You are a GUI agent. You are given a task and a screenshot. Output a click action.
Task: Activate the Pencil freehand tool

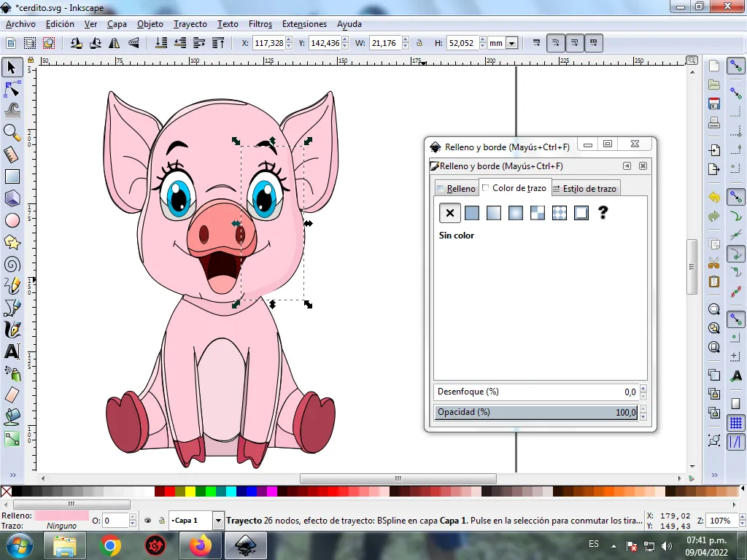tap(12, 286)
